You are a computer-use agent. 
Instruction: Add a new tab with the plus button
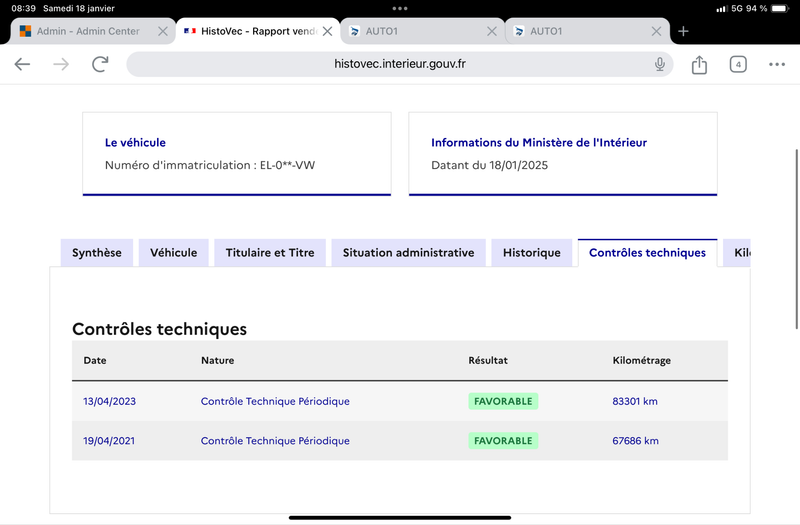(x=683, y=31)
